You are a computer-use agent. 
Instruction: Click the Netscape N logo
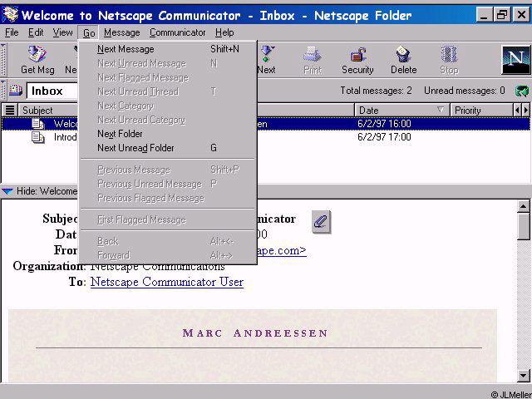point(515,60)
